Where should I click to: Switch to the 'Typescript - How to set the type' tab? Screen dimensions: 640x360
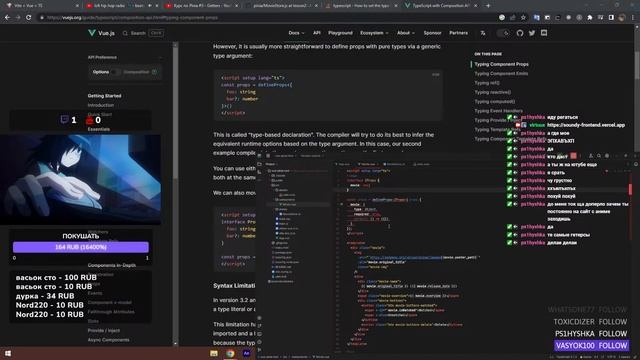[x=361, y=6]
